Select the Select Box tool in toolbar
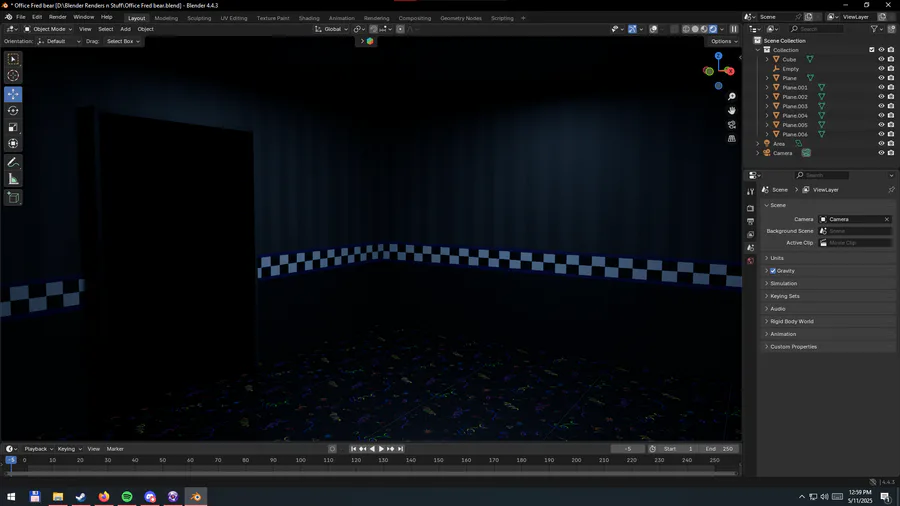Viewport: 900px width, 506px height. [13, 59]
